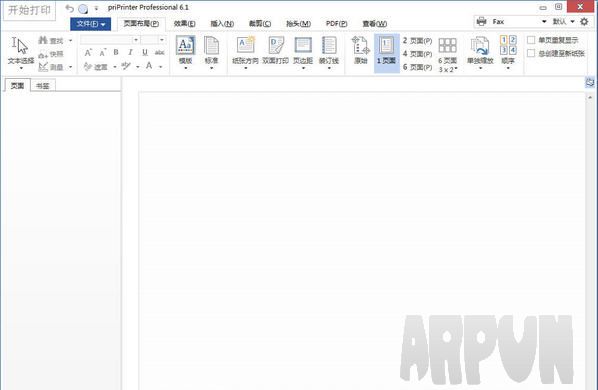598x390 pixels.
Task: Select the 书签 side panel tab
Action: click(43, 86)
